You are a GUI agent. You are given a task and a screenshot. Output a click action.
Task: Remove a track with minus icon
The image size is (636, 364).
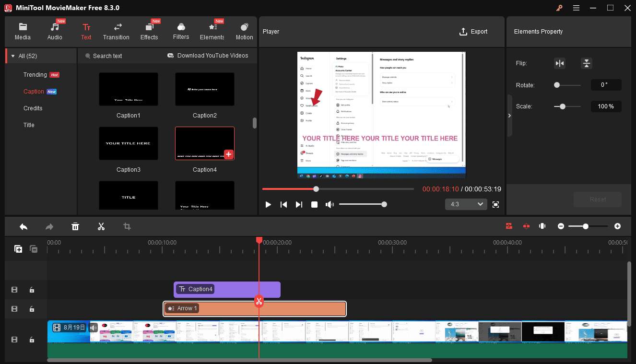pos(34,249)
